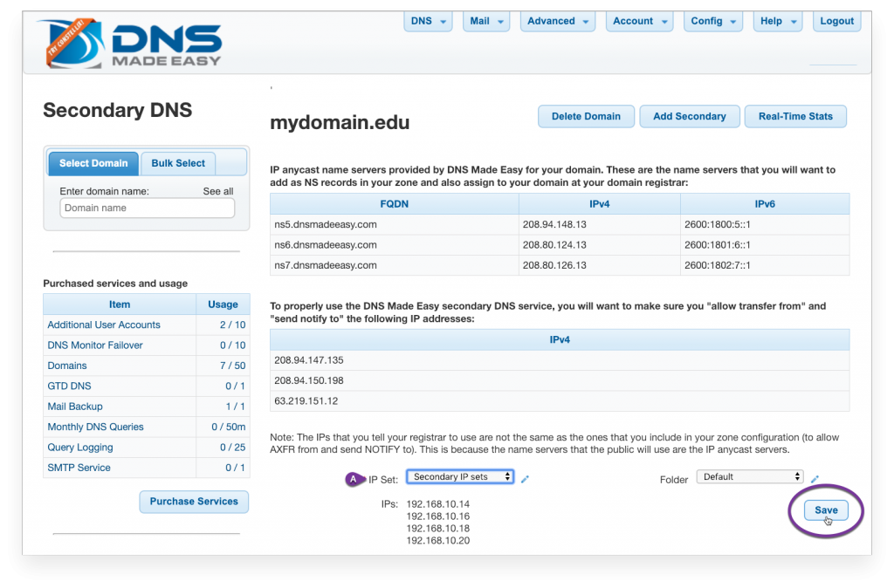Open the SMTP Service link
894x588 pixels.
pyautogui.click(x=79, y=468)
